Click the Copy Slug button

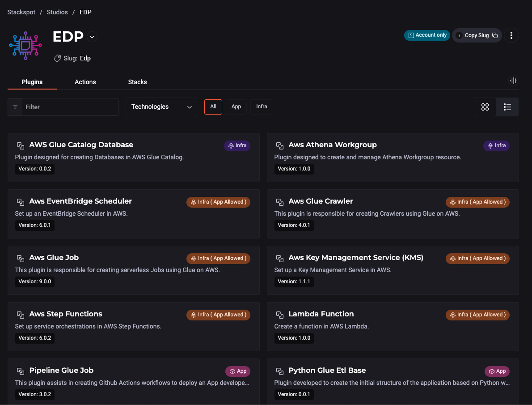[x=477, y=35]
